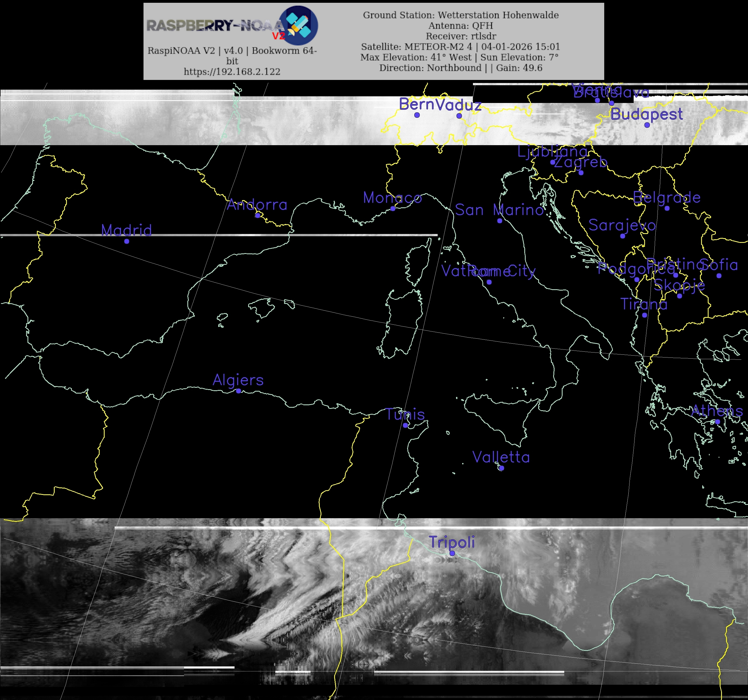748x700 pixels.
Task: Click the https://192.168.2.122 address text
Action: (232, 72)
